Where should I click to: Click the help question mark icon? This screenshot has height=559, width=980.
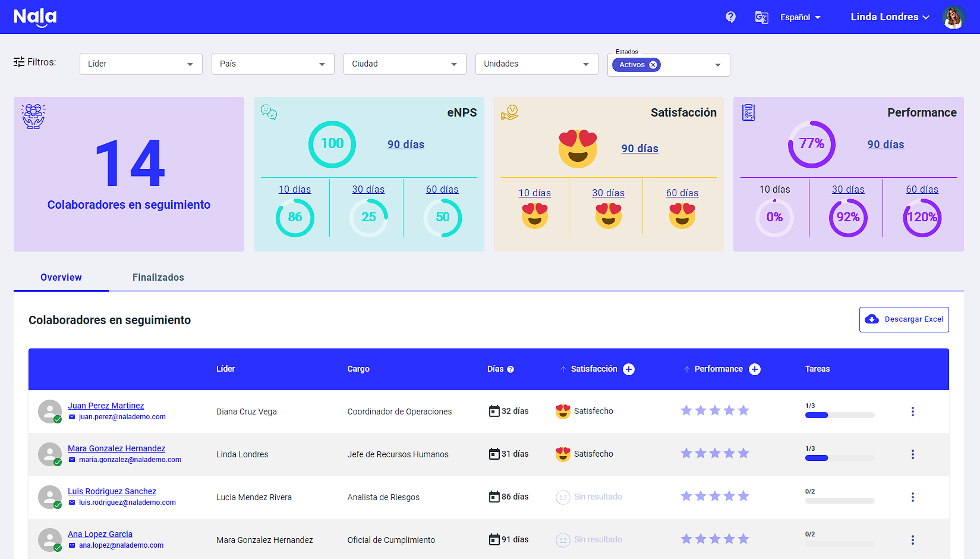[730, 17]
